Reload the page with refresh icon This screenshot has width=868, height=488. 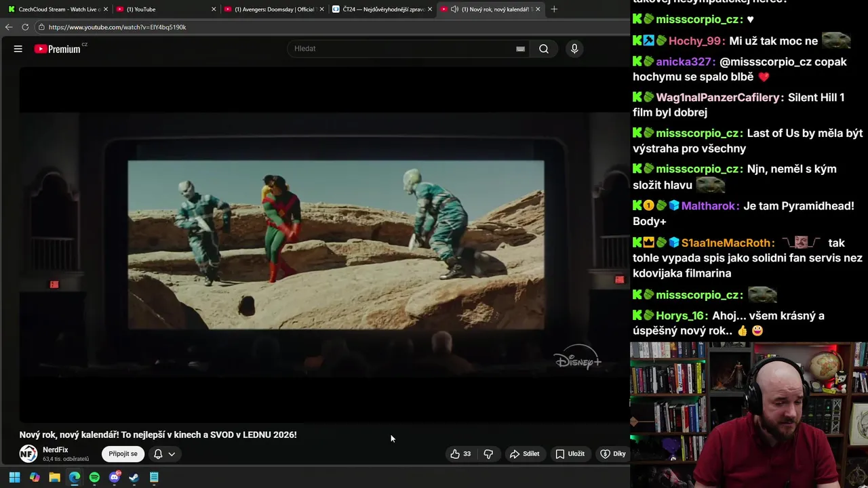(x=25, y=27)
